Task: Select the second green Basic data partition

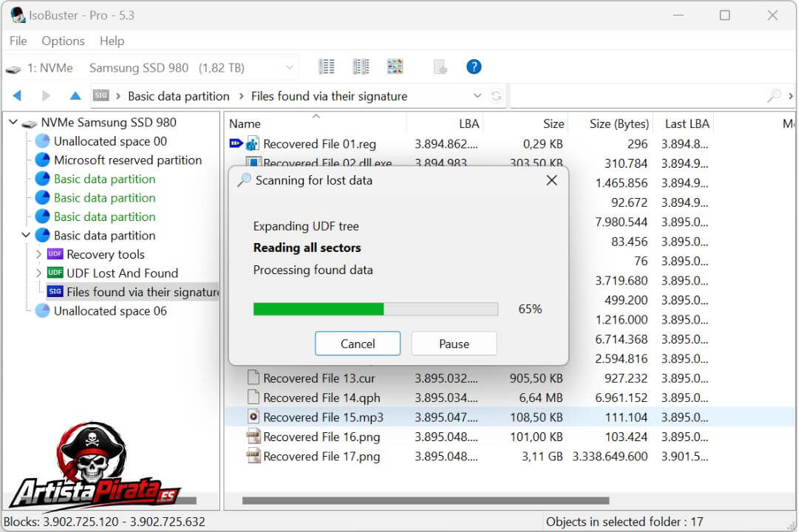Action: click(104, 197)
